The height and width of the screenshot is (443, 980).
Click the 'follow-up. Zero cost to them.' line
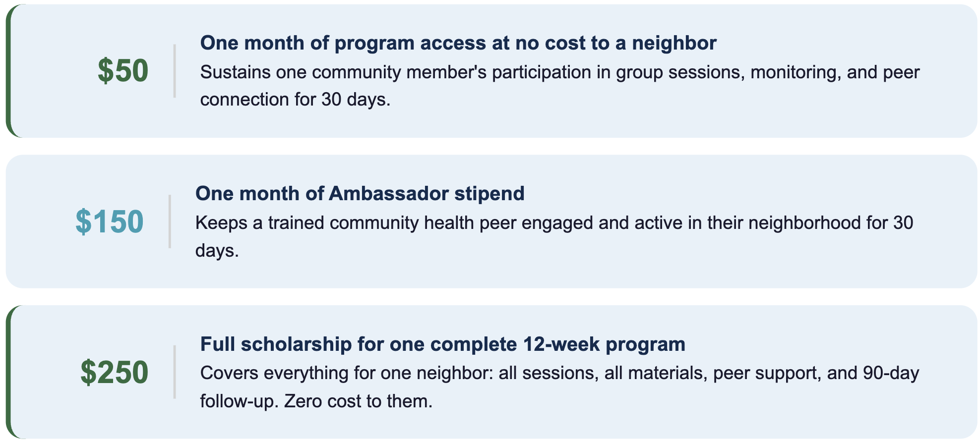point(316,401)
